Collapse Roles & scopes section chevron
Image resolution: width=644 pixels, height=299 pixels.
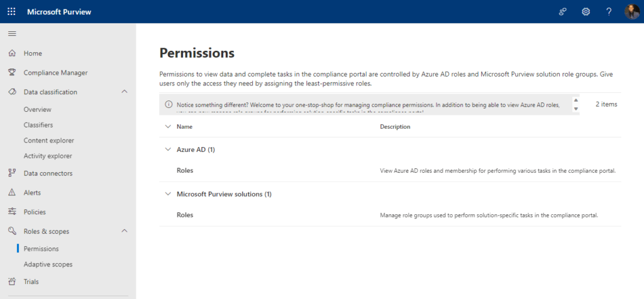pos(125,231)
